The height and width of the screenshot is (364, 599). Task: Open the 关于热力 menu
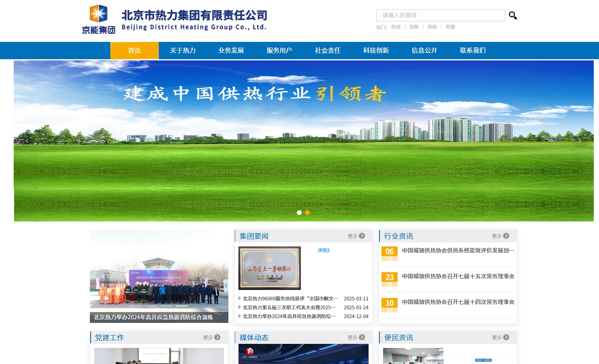tap(183, 50)
